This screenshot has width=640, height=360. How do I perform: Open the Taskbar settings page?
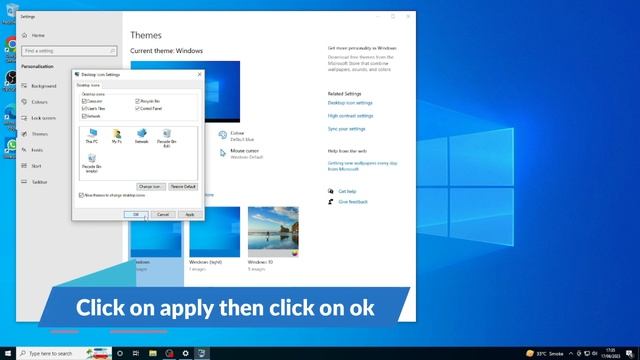pyautogui.click(x=35, y=182)
